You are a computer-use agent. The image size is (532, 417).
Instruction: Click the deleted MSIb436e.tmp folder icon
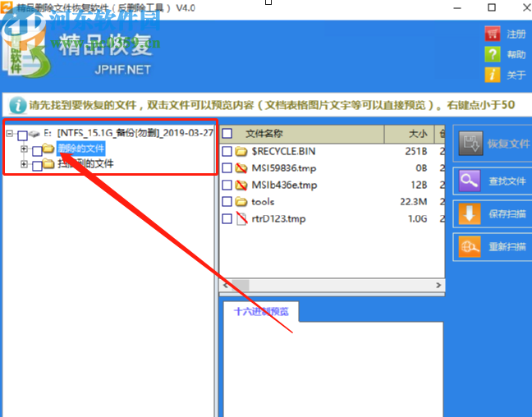tap(241, 185)
